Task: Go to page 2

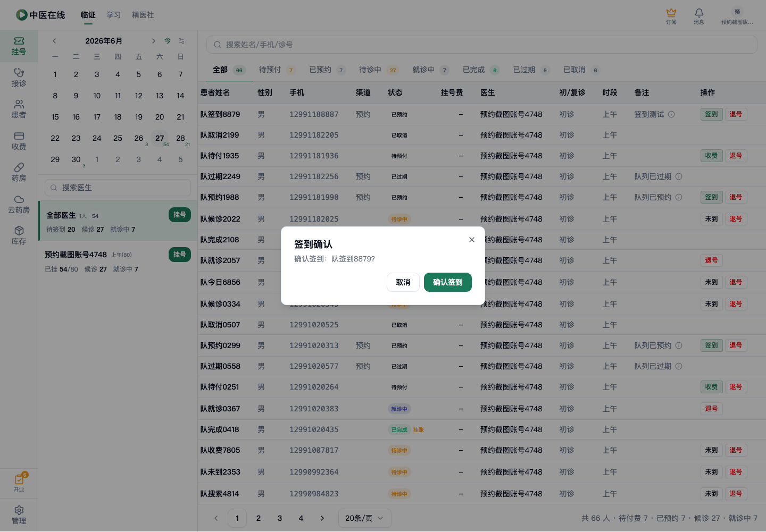Action: (259, 518)
